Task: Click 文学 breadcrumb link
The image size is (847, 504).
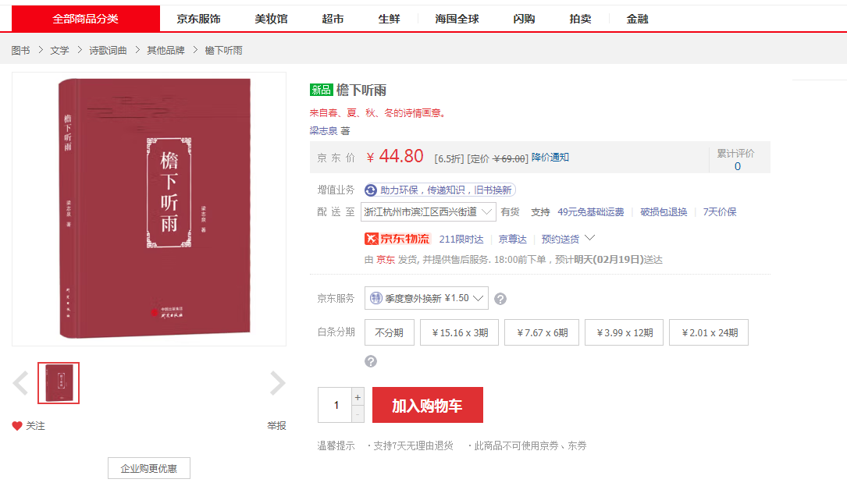Action: coord(59,50)
